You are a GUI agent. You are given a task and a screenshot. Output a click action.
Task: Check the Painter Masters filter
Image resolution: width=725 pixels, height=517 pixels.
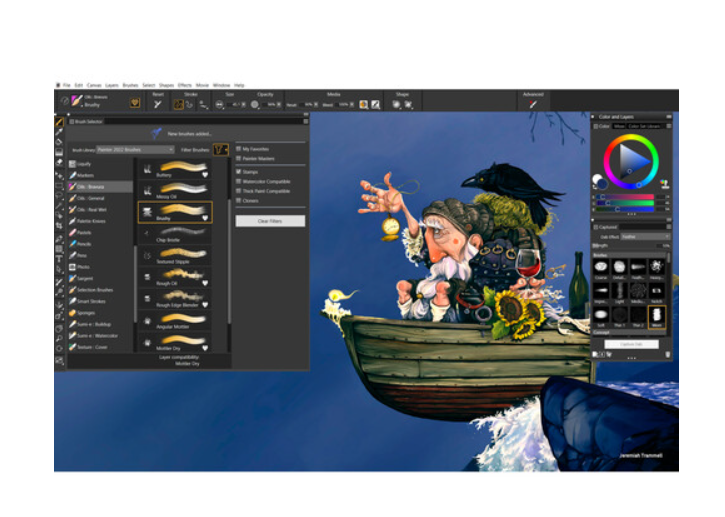pos(239,159)
